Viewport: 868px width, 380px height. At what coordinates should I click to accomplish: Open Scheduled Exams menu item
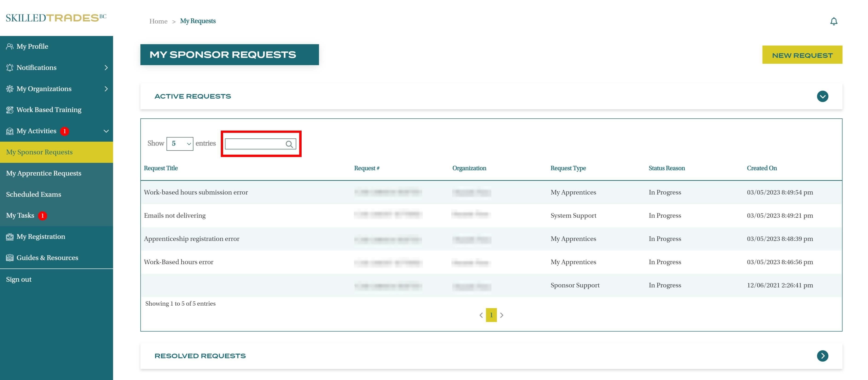click(33, 194)
